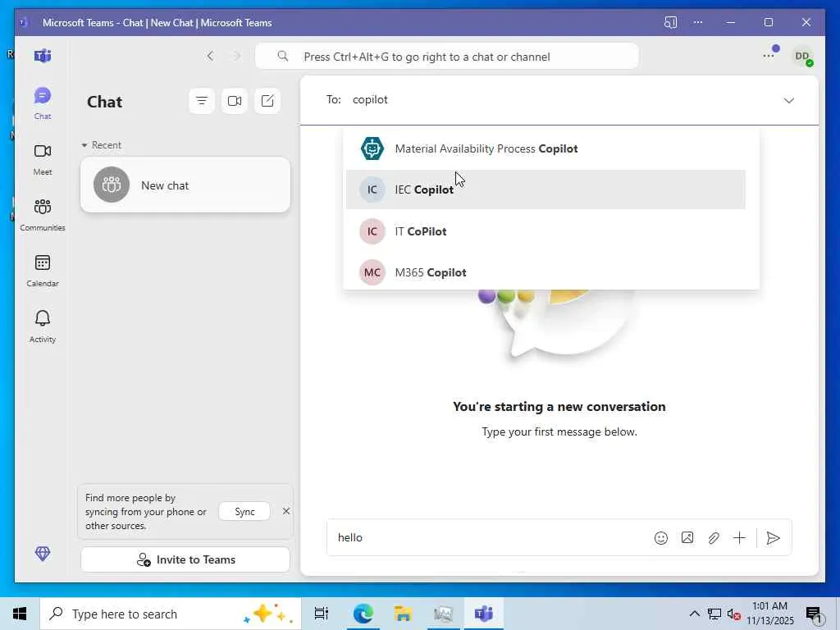The width and height of the screenshot is (840, 630).
Task: Click the taskbar search field
Action: [171, 614]
